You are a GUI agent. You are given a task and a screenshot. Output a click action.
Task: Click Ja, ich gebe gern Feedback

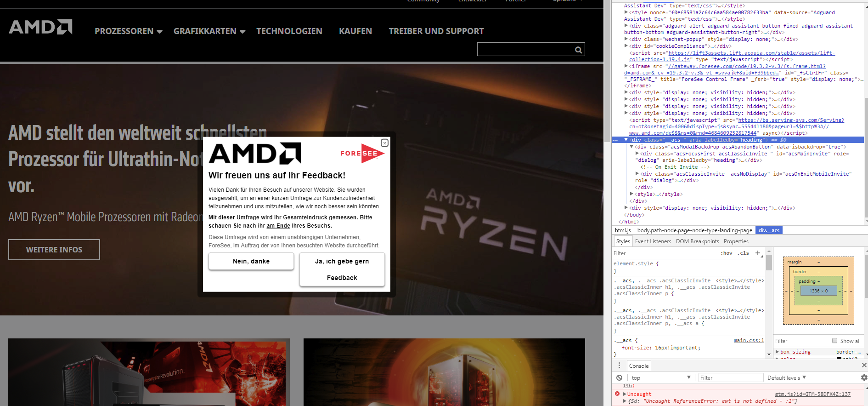342,269
